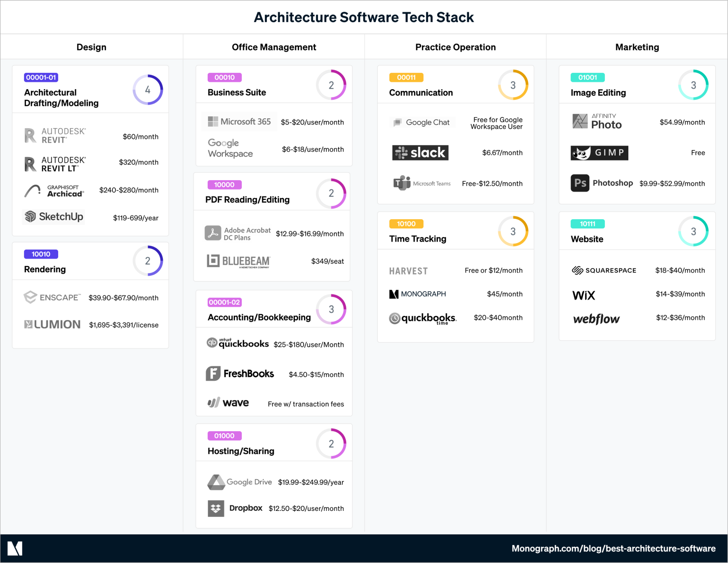Screen dimensions: 728x563
Task: Select the Google Drive logo
Action: pos(239,482)
